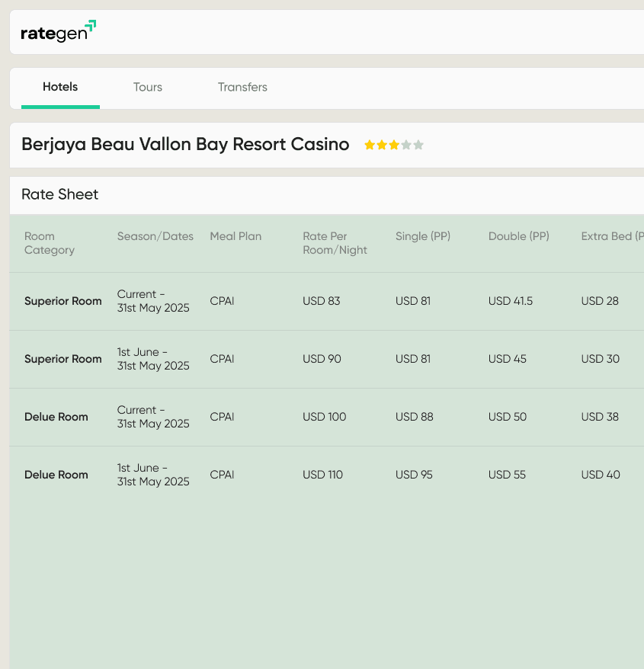Click the CPAI meal plan cell in top row
The width and height of the screenshot is (644, 669).
coord(222,301)
